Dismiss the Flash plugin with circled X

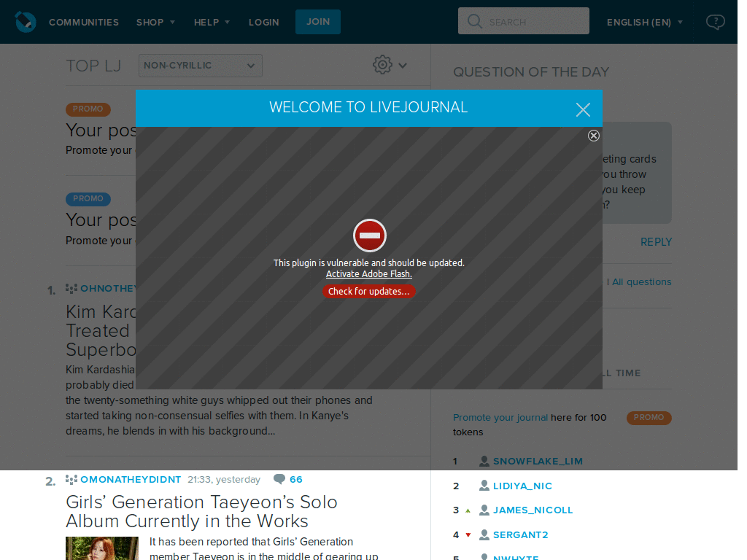pyautogui.click(x=593, y=136)
